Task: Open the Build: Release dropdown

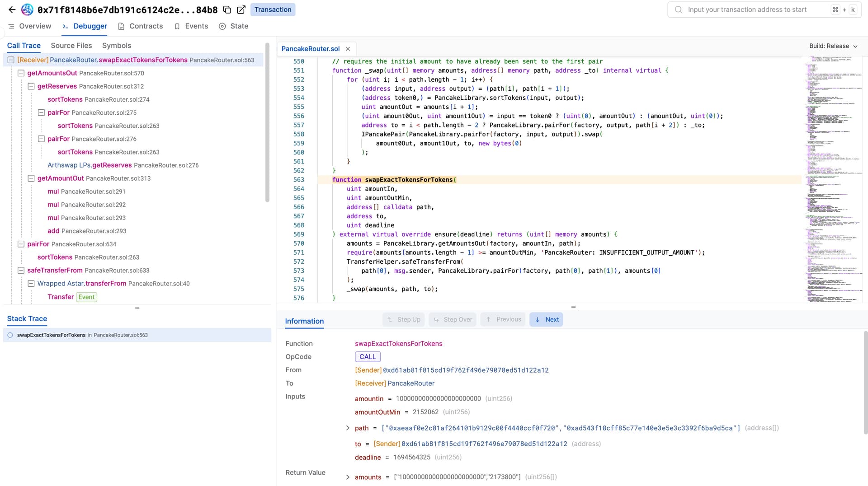Action: tap(833, 46)
